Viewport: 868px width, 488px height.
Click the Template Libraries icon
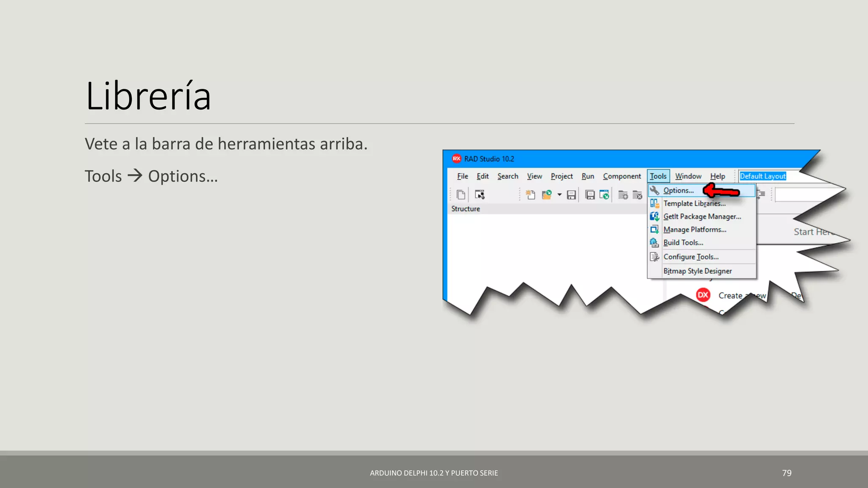[655, 203]
